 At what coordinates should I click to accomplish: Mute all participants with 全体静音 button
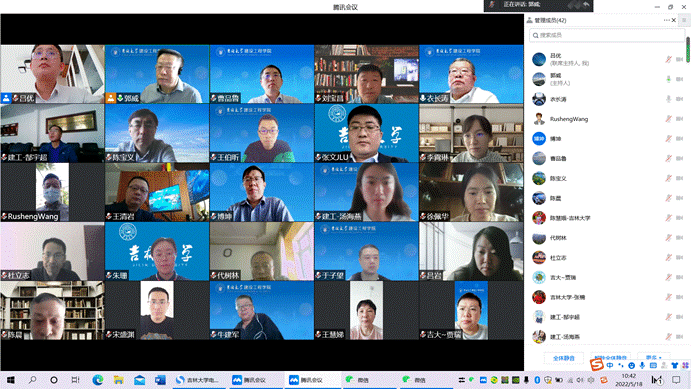pos(564,358)
